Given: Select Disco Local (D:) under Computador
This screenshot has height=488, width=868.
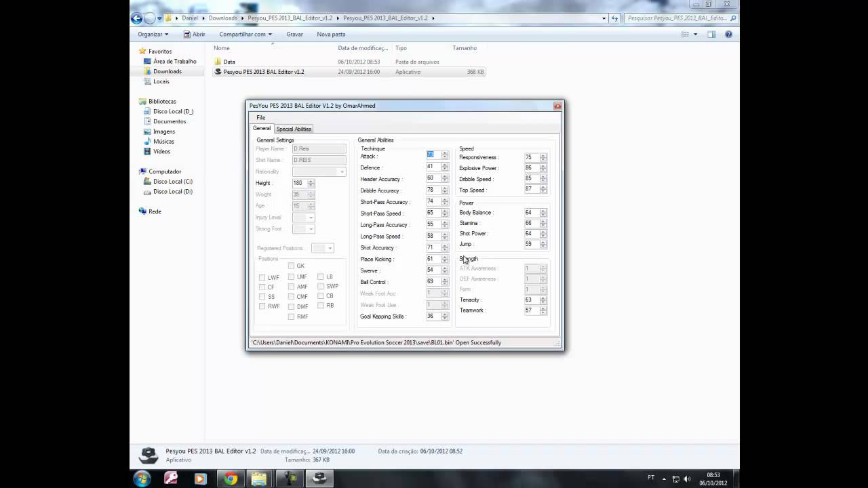Looking at the screenshot, I should tap(172, 191).
